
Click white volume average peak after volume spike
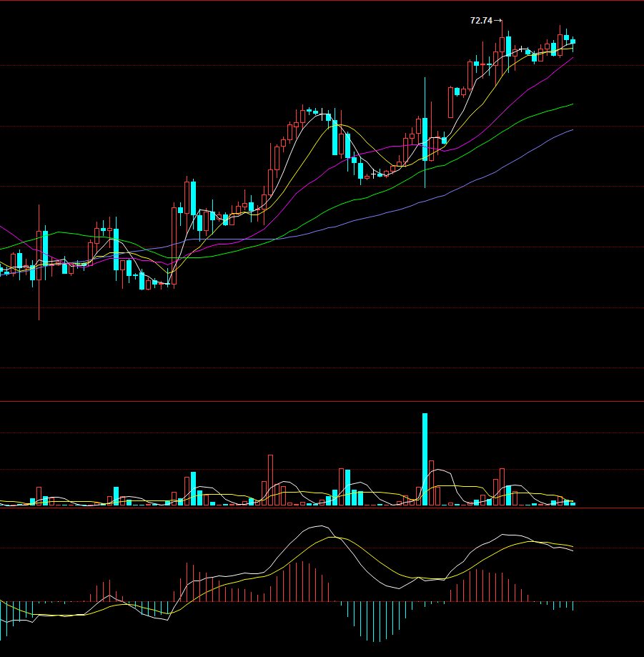coord(437,470)
